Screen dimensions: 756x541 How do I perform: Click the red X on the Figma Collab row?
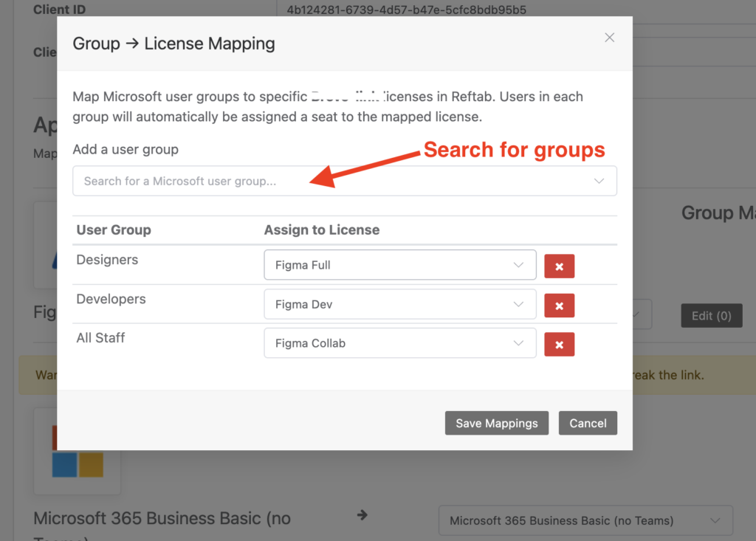[559, 344]
